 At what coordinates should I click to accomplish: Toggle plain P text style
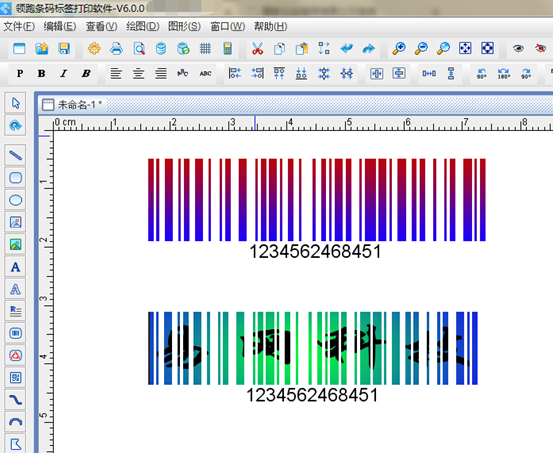(x=20, y=73)
